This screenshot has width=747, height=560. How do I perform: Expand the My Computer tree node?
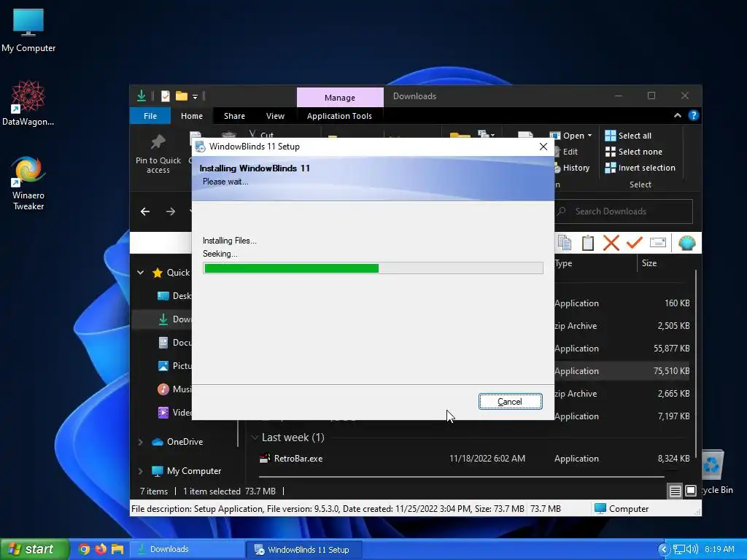point(141,471)
